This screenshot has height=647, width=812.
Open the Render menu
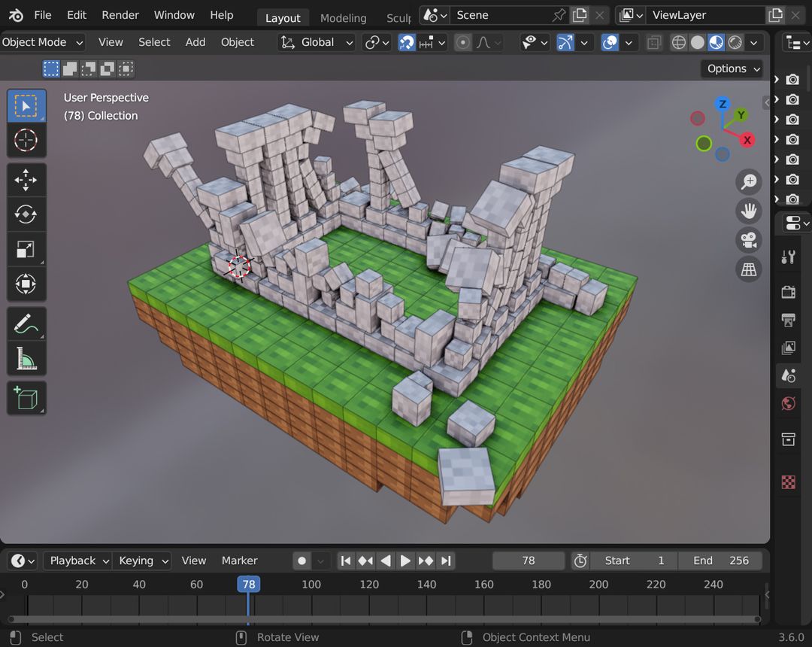coord(120,15)
